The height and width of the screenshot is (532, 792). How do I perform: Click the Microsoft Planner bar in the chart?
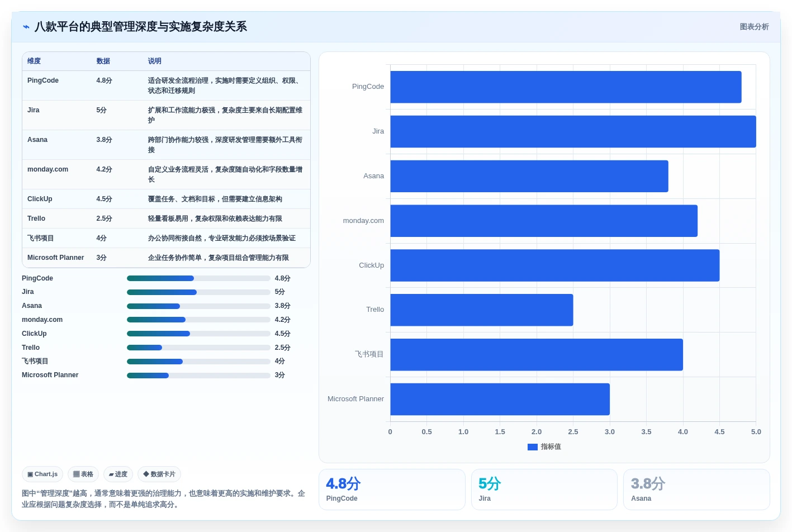(500, 400)
